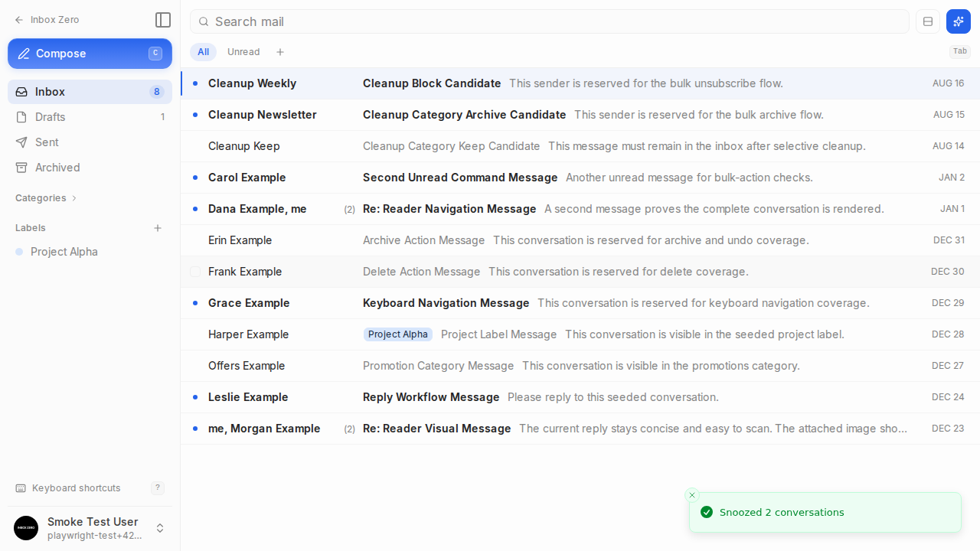This screenshot has height=551, width=980.
Task: Go back using the Inbox Zero arrow
Action: [x=47, y=20]
